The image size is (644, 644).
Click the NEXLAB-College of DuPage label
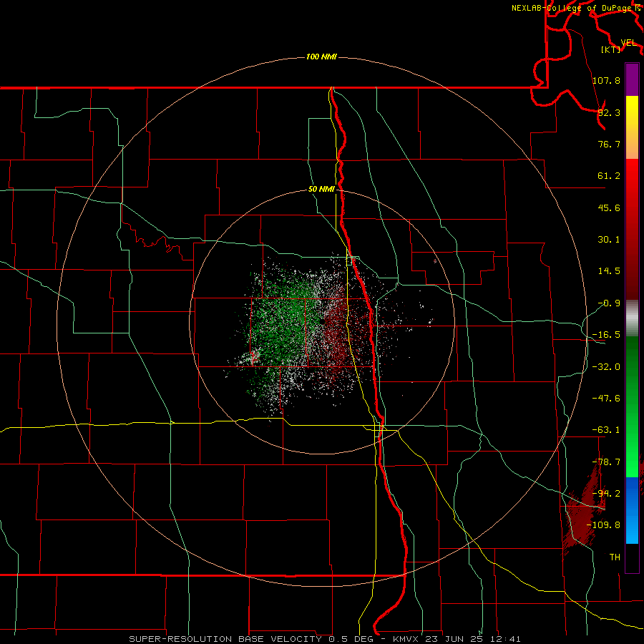(x=573, y=8)
